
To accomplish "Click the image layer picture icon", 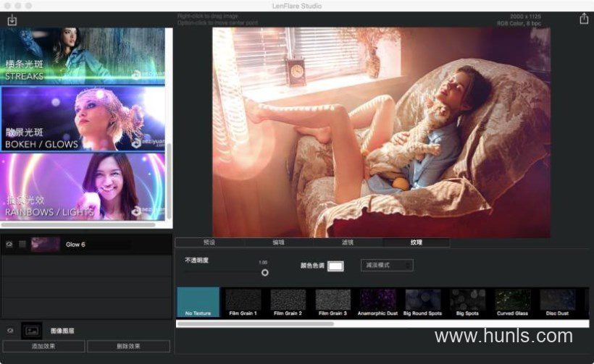I will point(32,331).
